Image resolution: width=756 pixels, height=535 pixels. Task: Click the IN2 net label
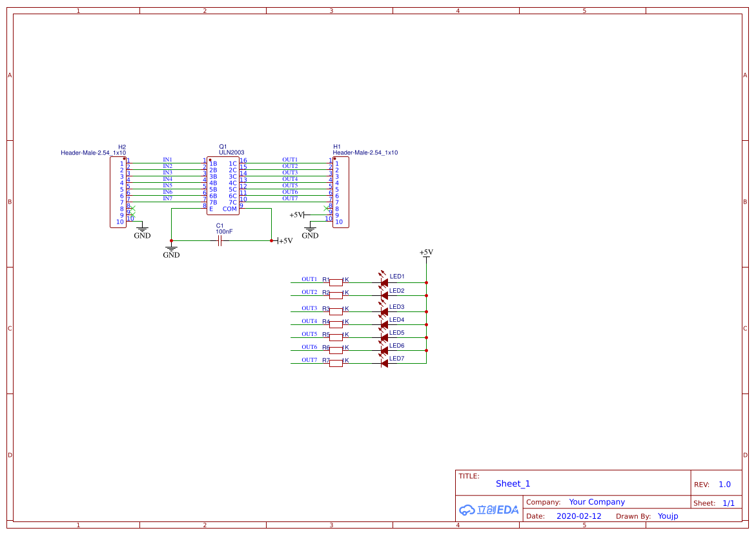coord(167,166)
